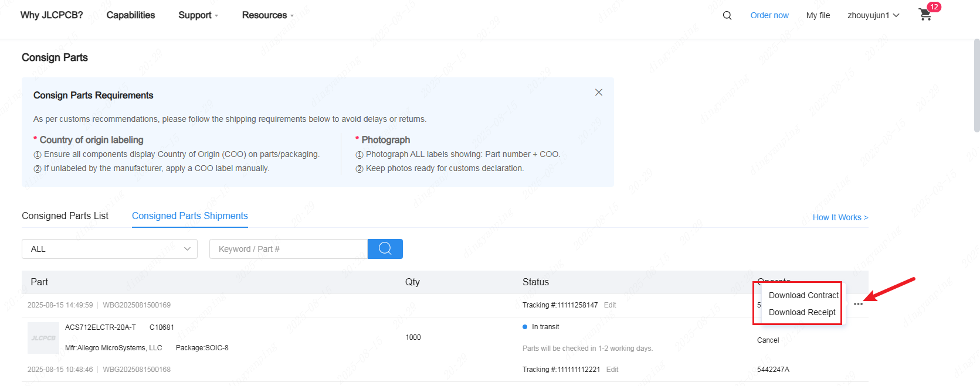Click the quantity value 1000

tap(413, 337)
